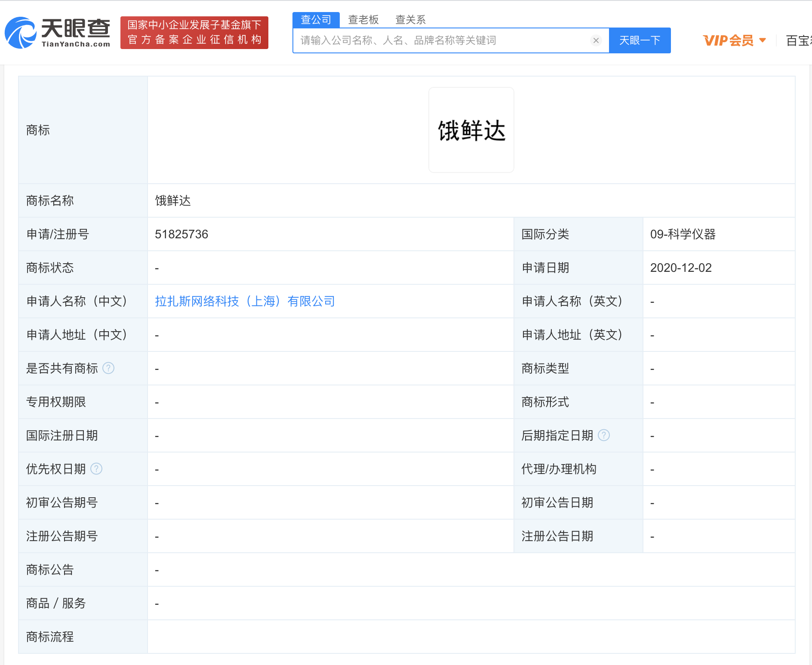The width and height of the screenshot is (812, 665).
Task: Switch to the 查老板 tab
Action: pos(363,19)
